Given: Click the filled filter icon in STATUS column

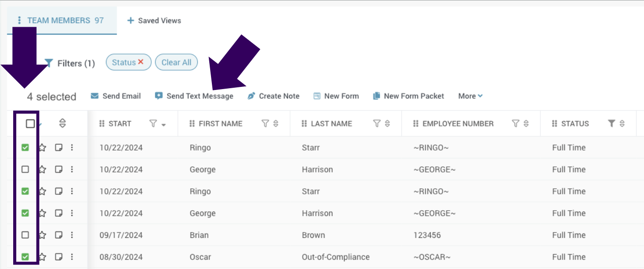Looking at the screenshot, I should pos(611,124).
